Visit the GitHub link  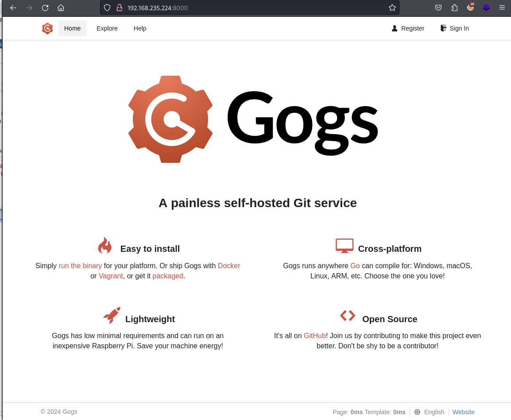314,335
